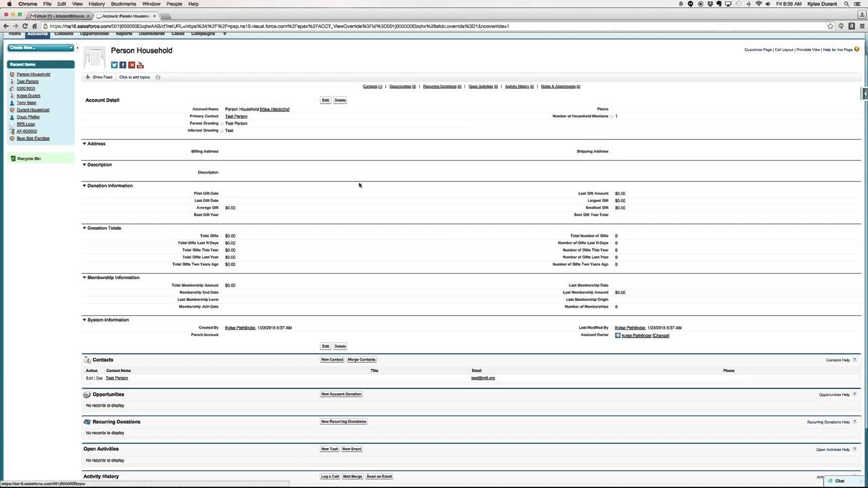
Task: Open the Bookmarks menu in the menu bar
Action: pyautogui.click(x=123, y=4)
